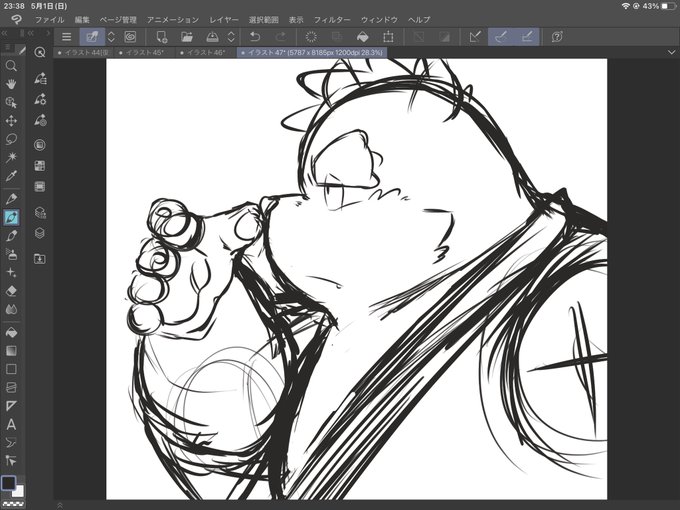Screen dimensions: 680x510
Task: Open Clip Studio support help icon
Action: coord(557,37)
